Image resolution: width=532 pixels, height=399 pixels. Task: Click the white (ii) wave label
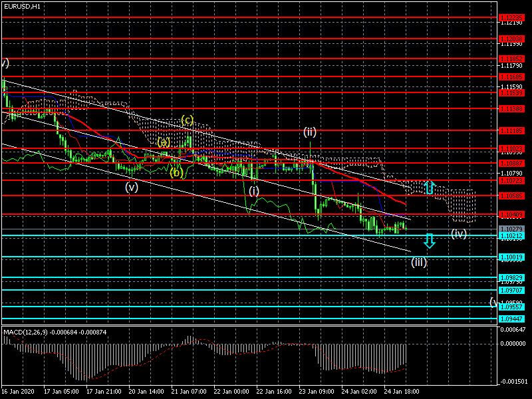pyautogui.click(x=310, y=132)
